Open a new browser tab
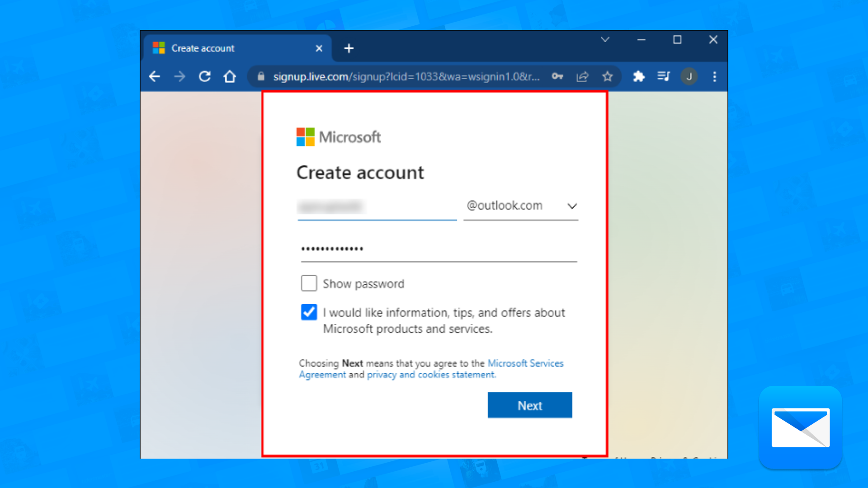The height and width of the screenshot is (488, 868). (349, 48)
